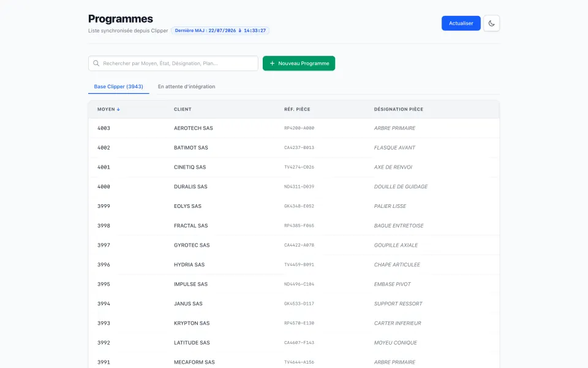
Task: Sort by the MOYEN column header
Action: click(x=108, y=109)
